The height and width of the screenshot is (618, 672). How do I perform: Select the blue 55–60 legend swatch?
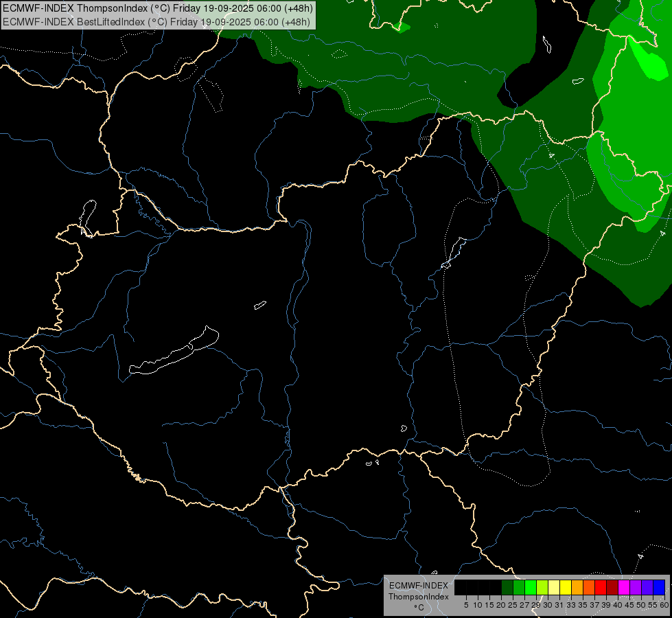659,587
